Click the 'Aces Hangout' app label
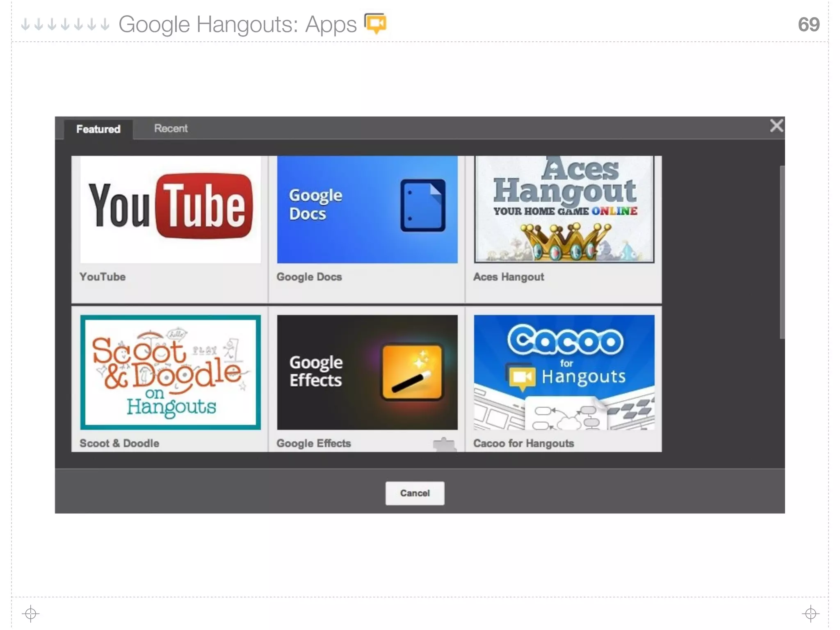 [509, 277]
